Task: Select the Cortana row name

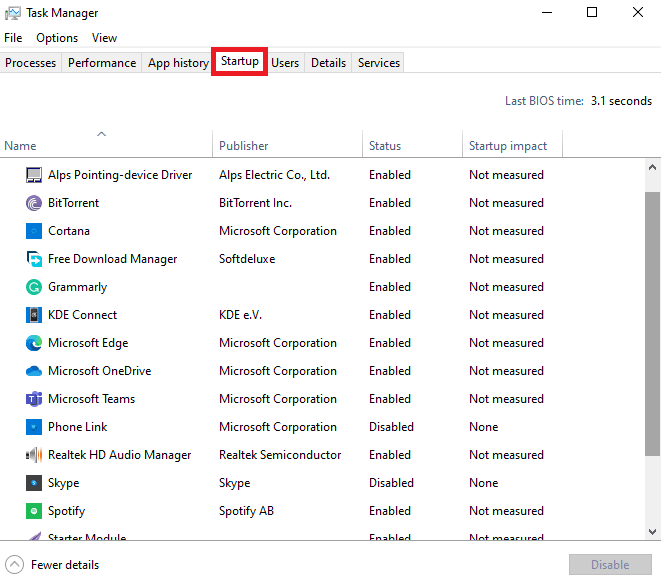Action: (x=69, y=231)
